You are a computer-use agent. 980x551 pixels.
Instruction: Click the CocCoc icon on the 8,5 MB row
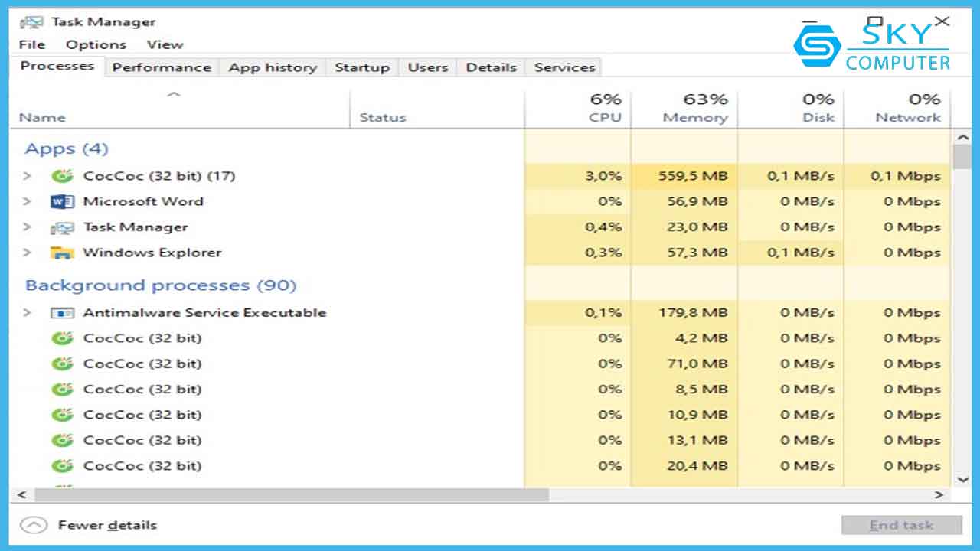pos(62,390)
